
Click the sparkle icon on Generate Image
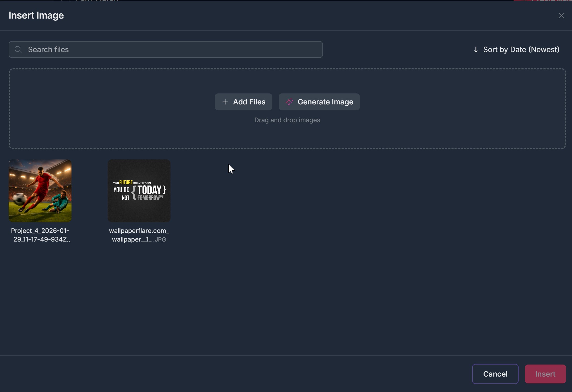[x=289, y=102]
